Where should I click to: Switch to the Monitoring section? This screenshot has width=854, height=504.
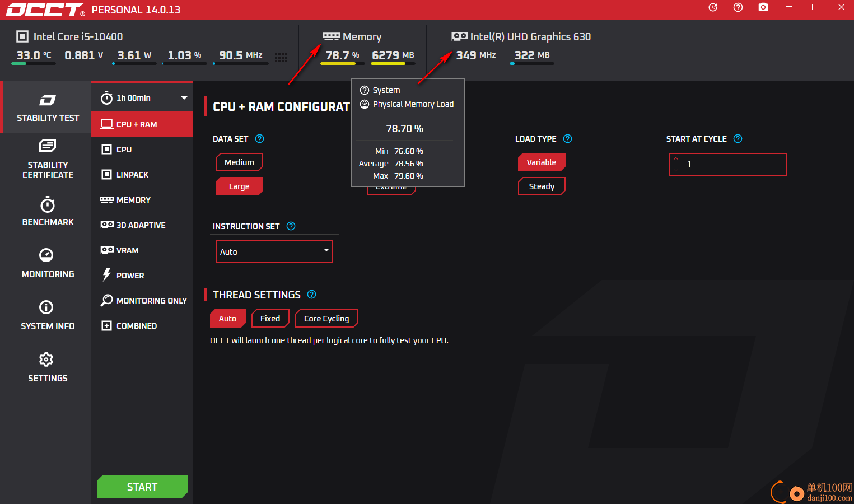48,263
